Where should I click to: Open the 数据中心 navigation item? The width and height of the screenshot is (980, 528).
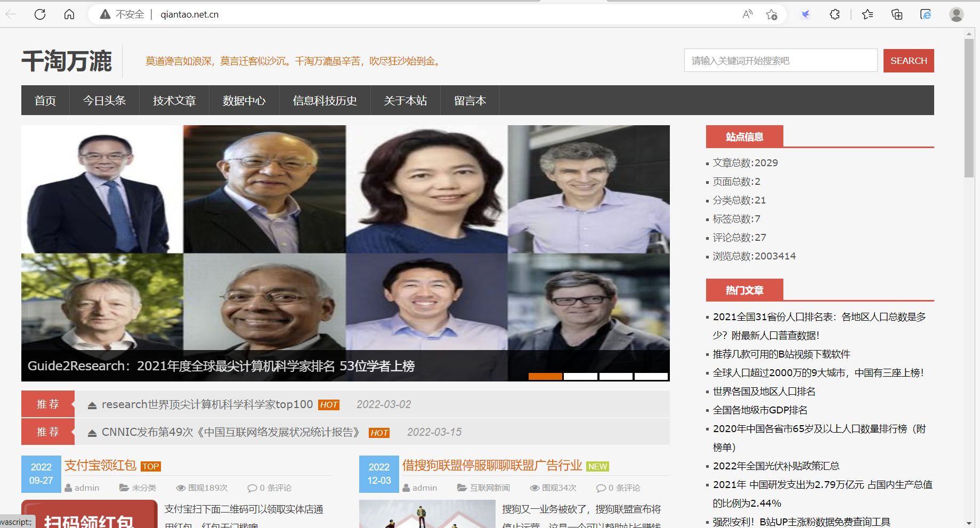click(244, 100)
